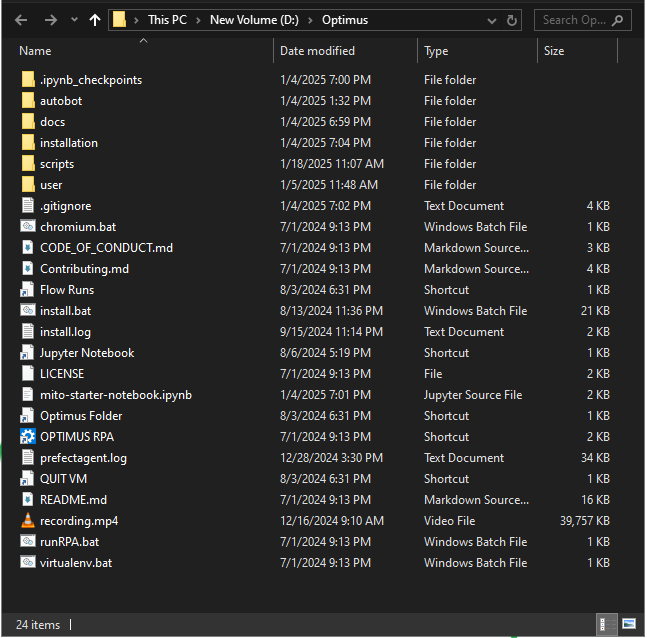Open recent locations dropdown arrow
The image size is (647, 638).
click(74, 19)
